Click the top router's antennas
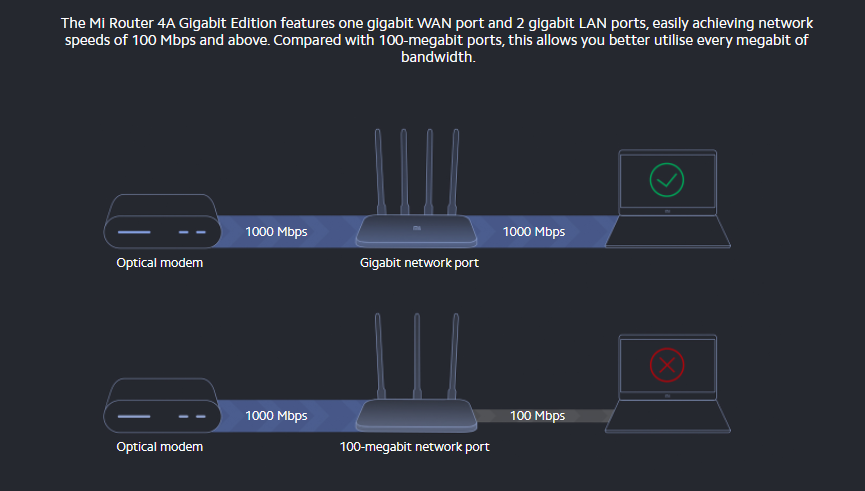The height and width of the screenshot is (491, 865). [414, 165]
